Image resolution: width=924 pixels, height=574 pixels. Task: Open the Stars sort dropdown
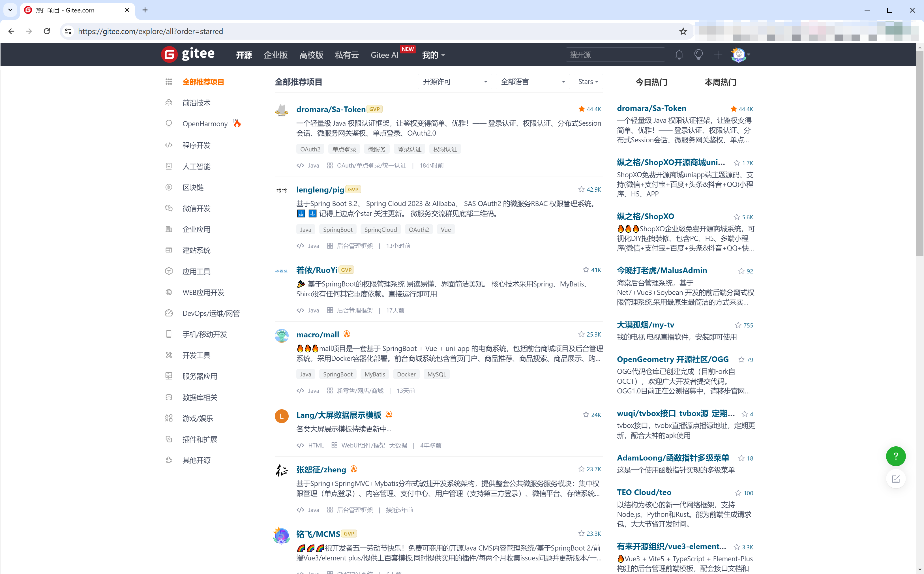click(588, 82)
